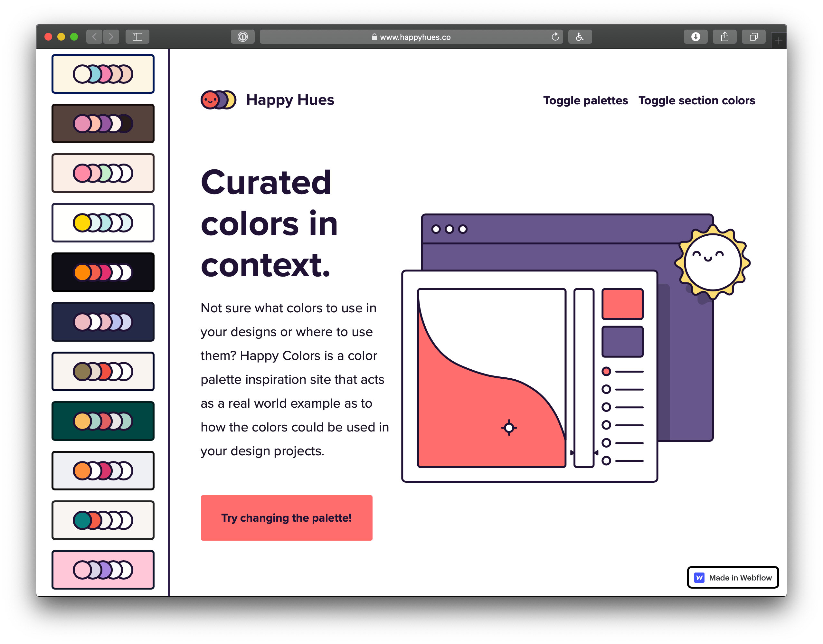
Task: Show all tabs overview icon
Action: coord(753,37)
